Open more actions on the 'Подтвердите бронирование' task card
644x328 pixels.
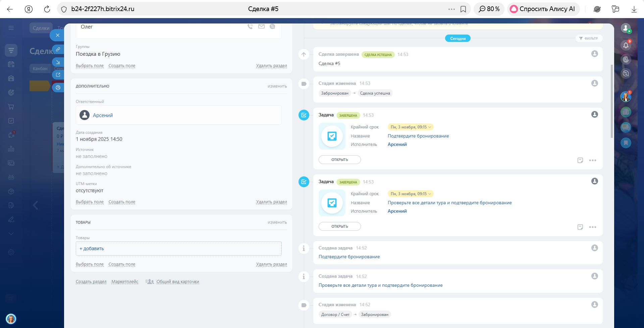[593, 160]
